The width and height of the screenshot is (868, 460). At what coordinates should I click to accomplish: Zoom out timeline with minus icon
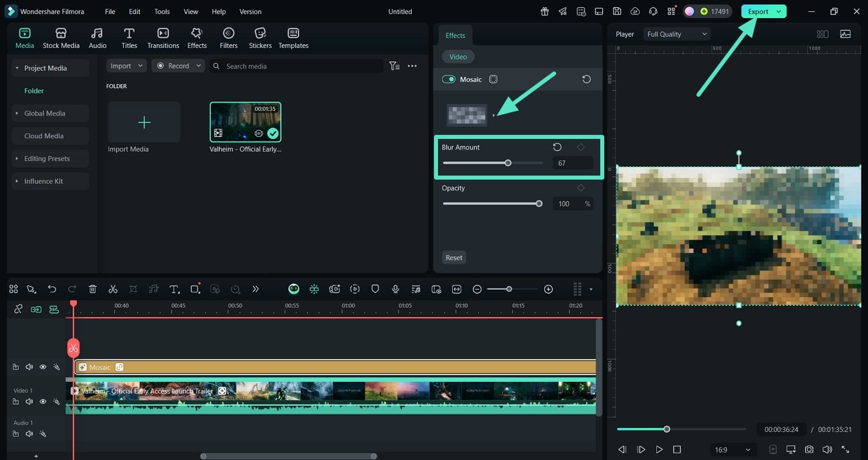click(x=477, y=289)
